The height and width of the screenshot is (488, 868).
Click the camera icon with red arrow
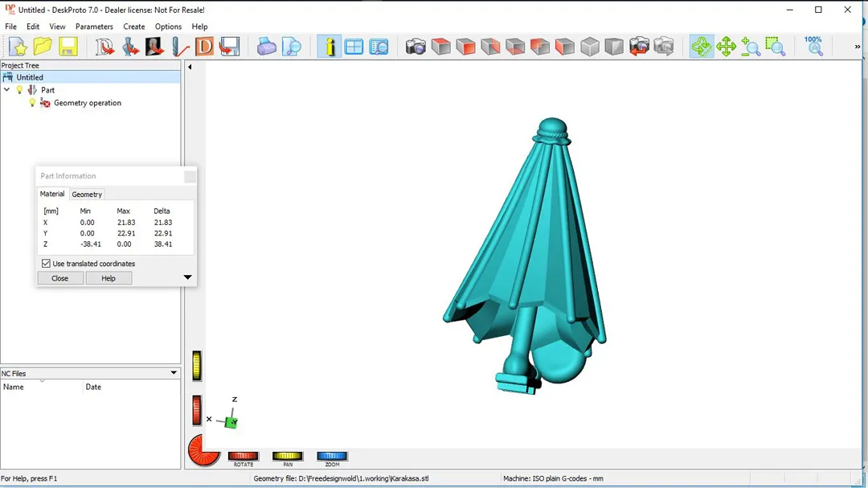[x=639, y=47]
